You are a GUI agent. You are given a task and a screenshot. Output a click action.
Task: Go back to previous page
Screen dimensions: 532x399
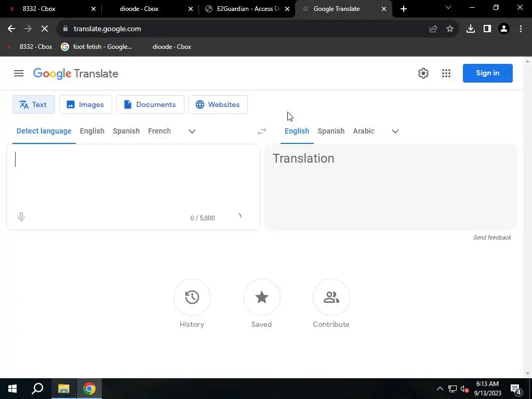[11, 29]
